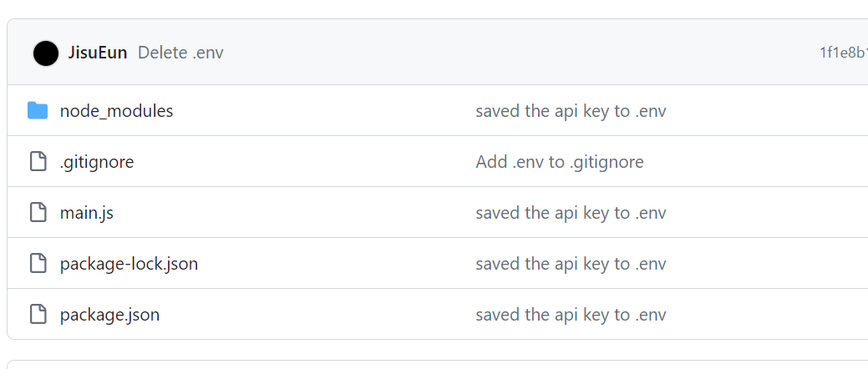Click the node_modules folder icon
This screenshot has width=868, height=369.
tap(38, 110)
